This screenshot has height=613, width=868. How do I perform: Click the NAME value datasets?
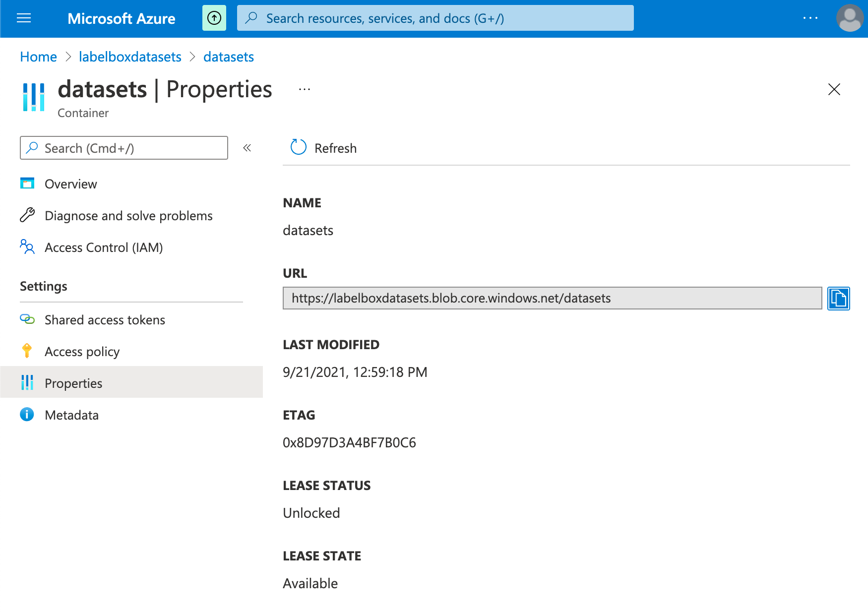(x=308, y=230)
